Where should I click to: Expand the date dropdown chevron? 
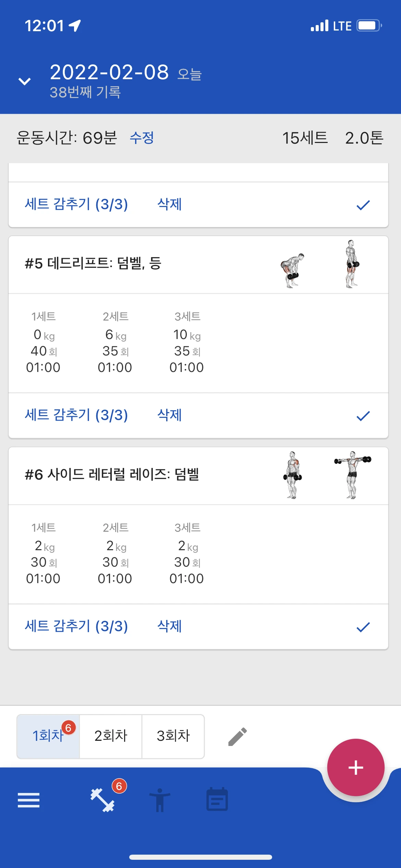[24, 81]
